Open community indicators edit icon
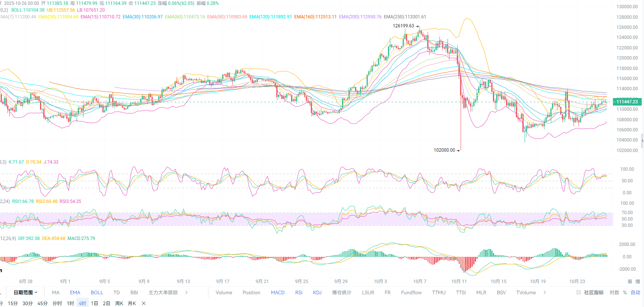Screen dimensions: 644x307 (x=579, y=292)
